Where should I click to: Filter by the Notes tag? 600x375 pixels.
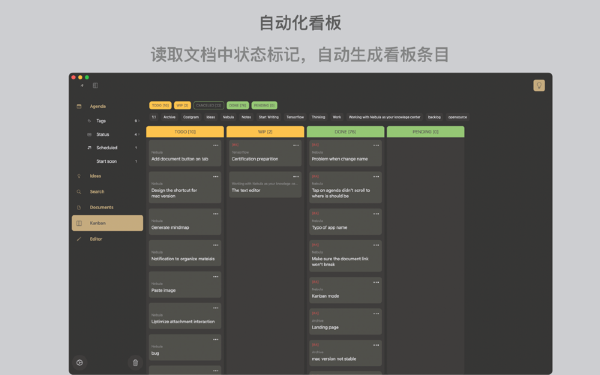click(x=246, y=117)
